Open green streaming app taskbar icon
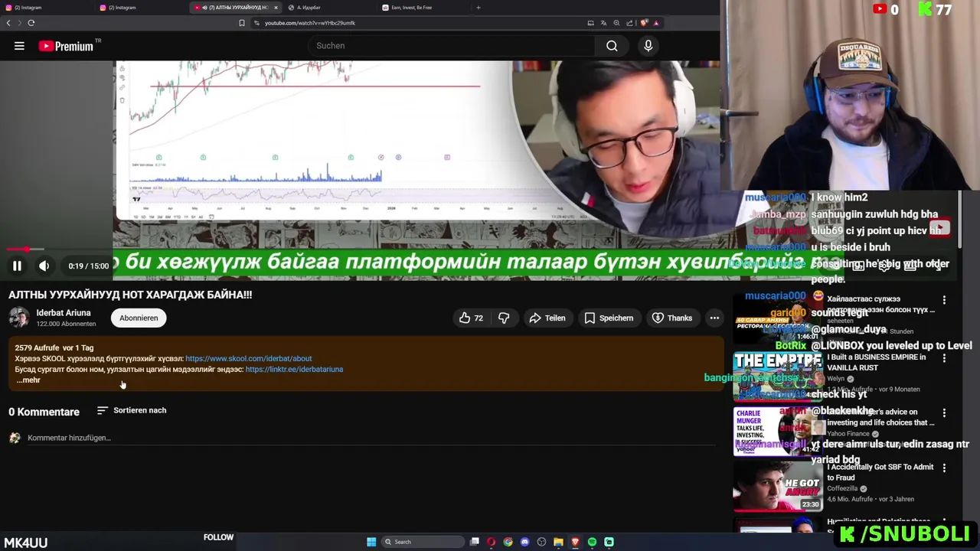980x551 pixels. point(609,542)
